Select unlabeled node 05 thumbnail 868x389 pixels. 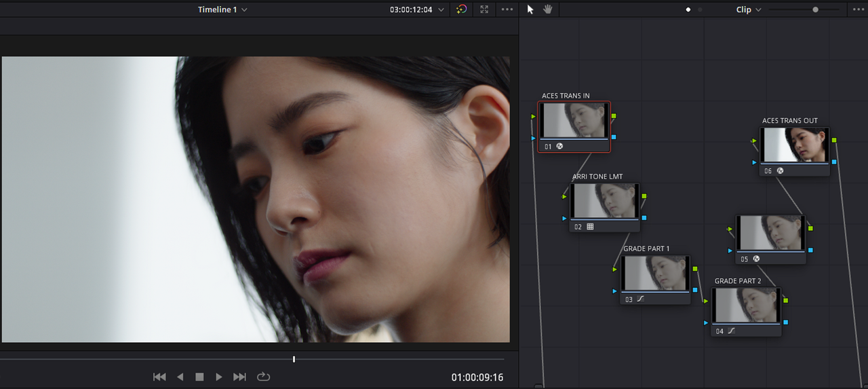pyautogui.click(x=771, y=233)
